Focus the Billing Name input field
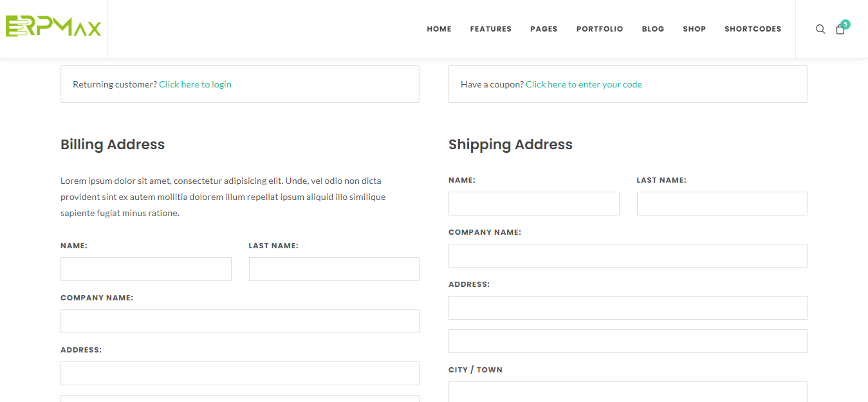 coord(146,270)
